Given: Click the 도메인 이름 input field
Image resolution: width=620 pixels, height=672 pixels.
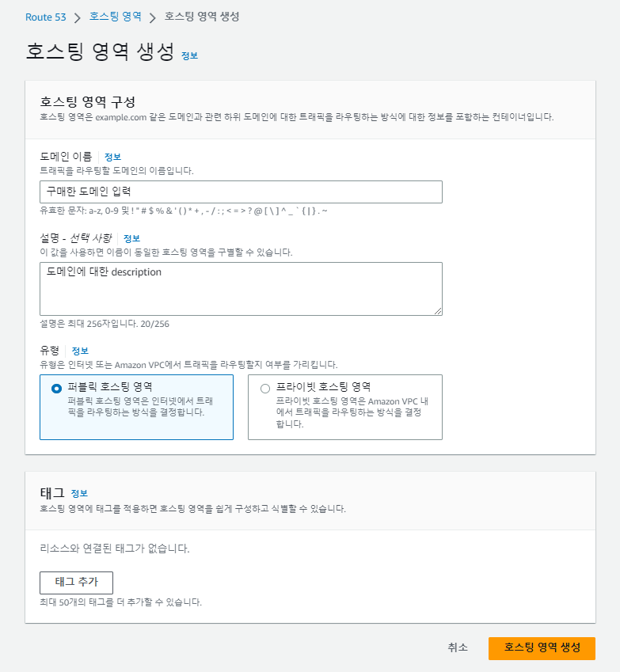Looking at the screenshot, I should 241,192.
